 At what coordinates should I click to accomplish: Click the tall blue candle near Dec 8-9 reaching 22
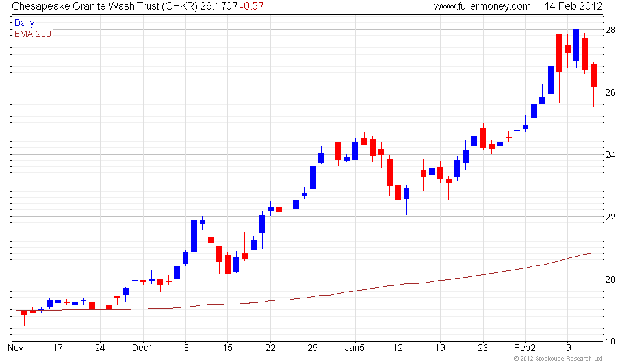pyautogui.click(x=194, y=236)
